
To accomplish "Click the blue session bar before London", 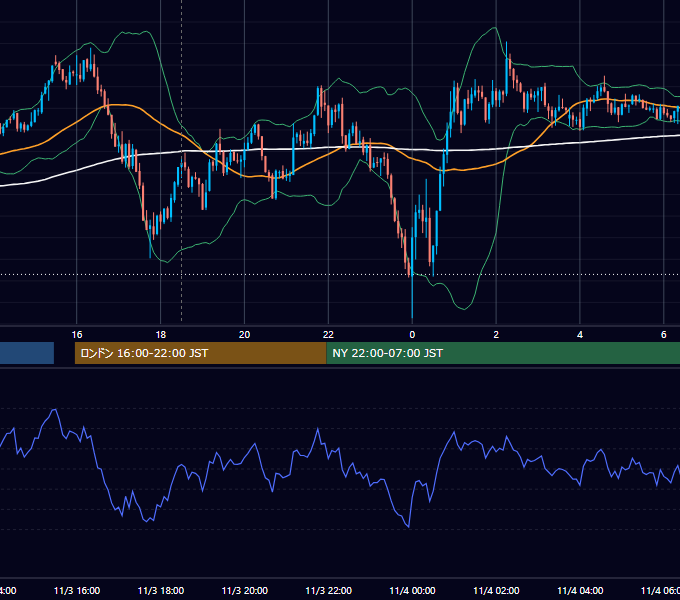I will [x=27, y=353].
